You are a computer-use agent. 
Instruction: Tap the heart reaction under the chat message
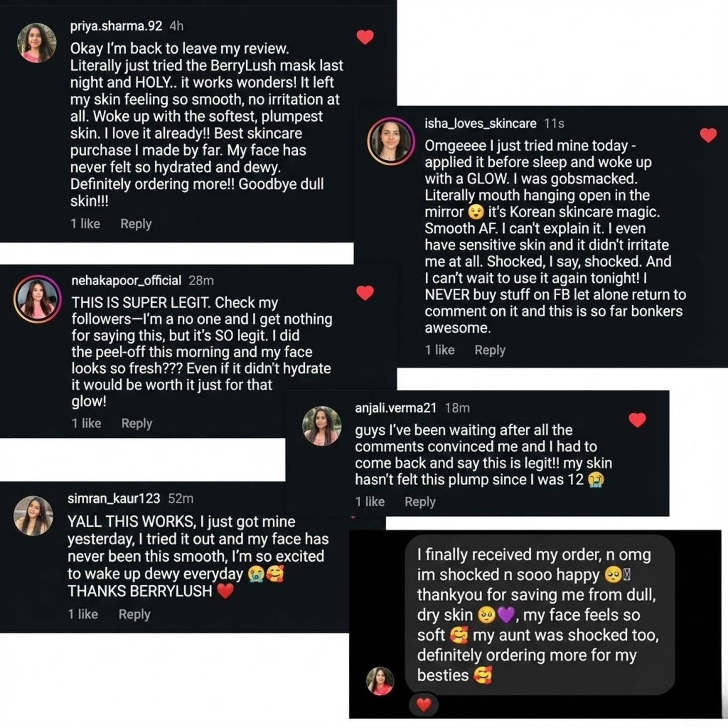tap(423, 704)
